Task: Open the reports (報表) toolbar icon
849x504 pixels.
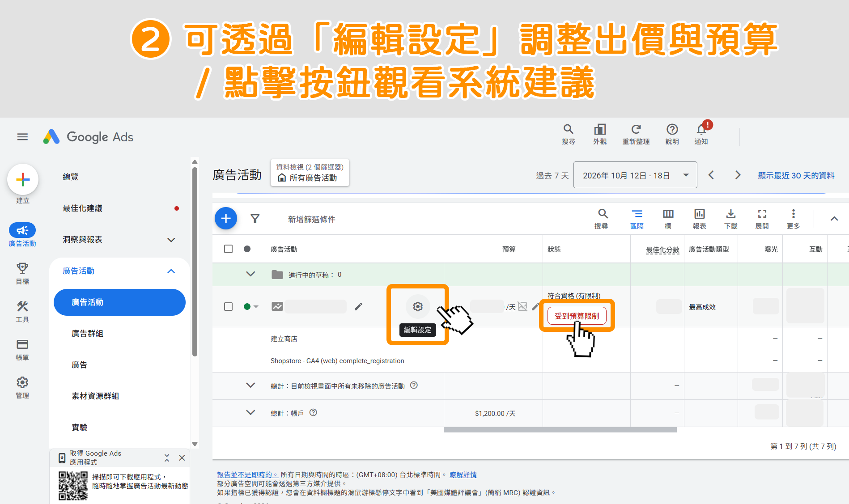Action: click(700, 219)
